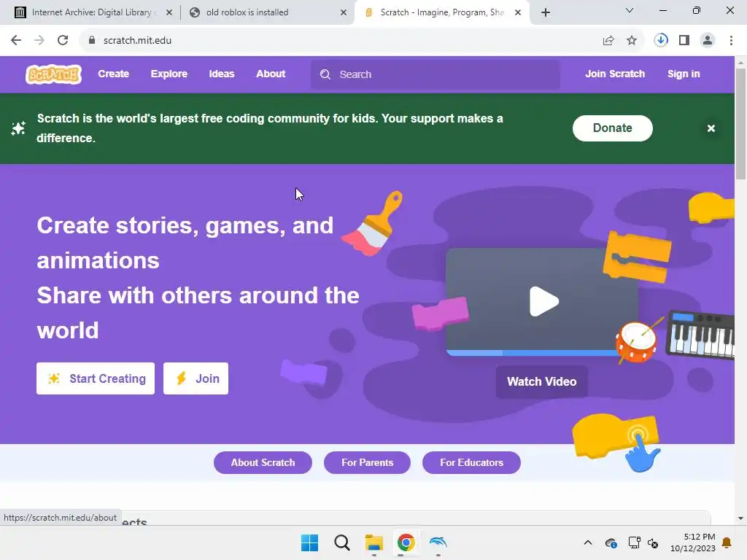Image resolution: width=747 pixels, height=560 pixels.
Task: Open a new browser tab
Action: pos(546,13)
